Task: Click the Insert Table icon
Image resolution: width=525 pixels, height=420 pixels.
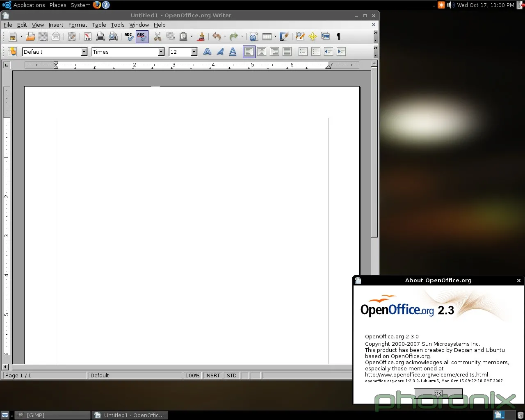Action: [x=267, y=37]
